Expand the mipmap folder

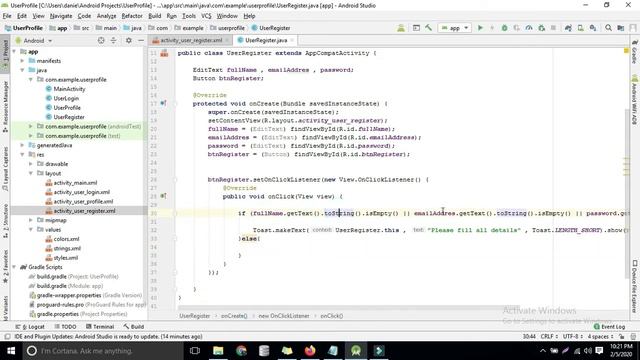(31, 220)
